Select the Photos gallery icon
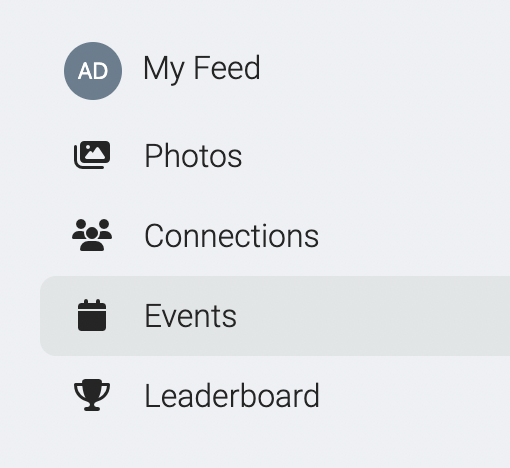The width and height of the screenshot is (510, 468). 92,155
